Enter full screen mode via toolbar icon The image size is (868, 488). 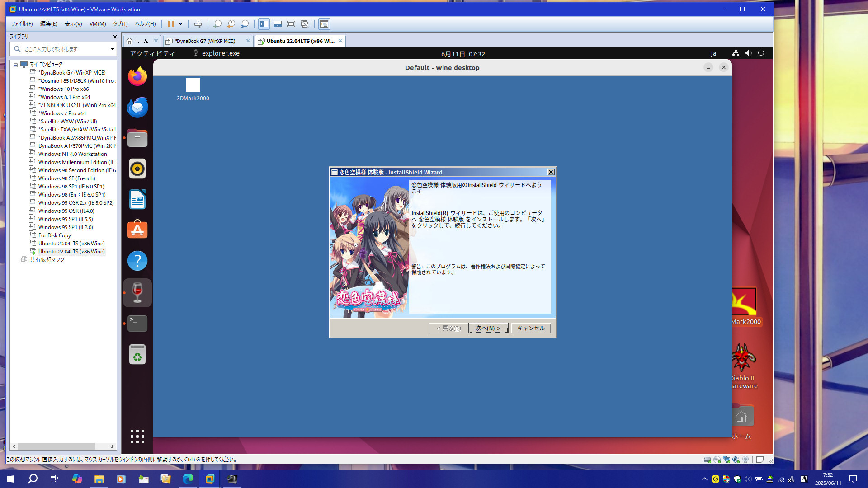coord(291,24)
